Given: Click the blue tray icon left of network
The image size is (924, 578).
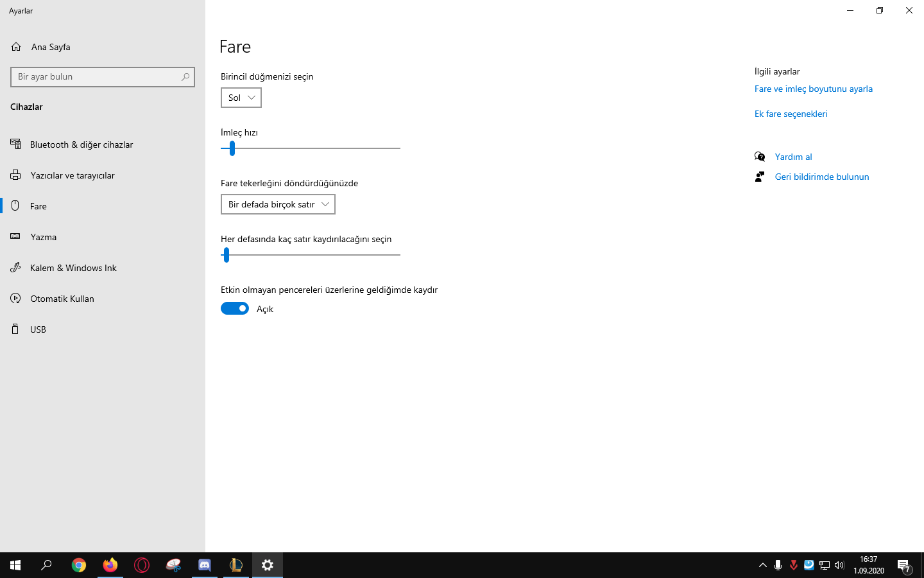Looking at the screenshot, I should [809, 565].
